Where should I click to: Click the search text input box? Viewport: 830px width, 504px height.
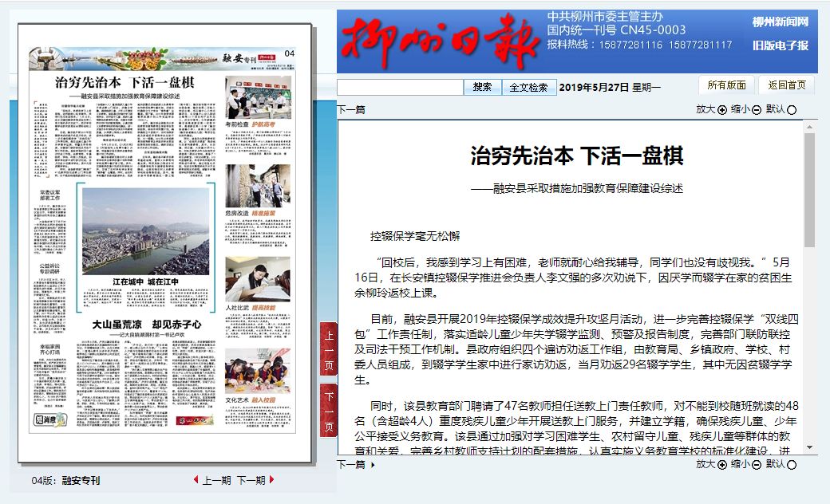[400, 87]
